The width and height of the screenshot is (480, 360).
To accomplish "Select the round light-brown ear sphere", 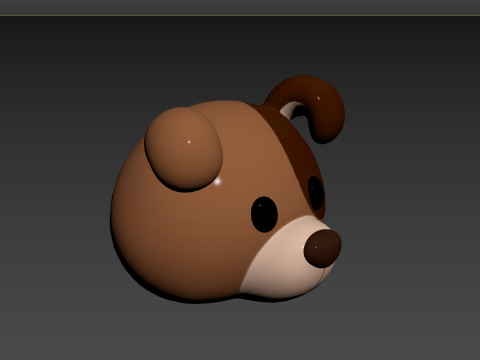I will coord(183,149).
